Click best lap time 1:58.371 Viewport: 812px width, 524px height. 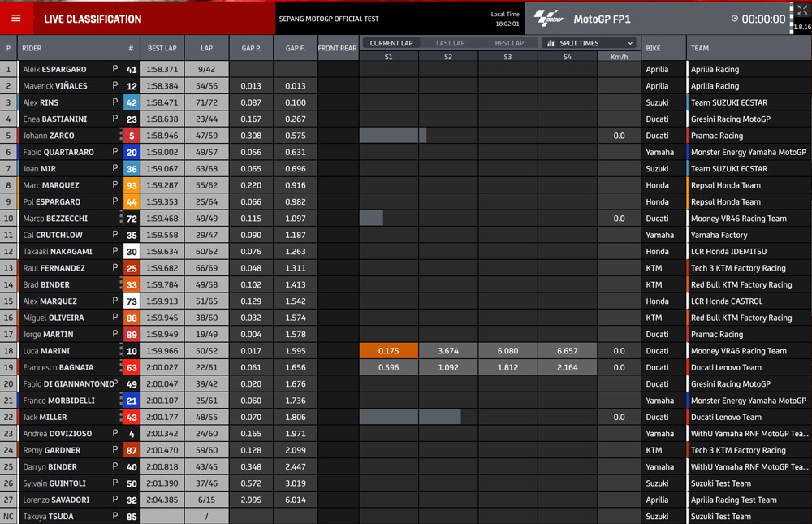[x=162, y=69]
